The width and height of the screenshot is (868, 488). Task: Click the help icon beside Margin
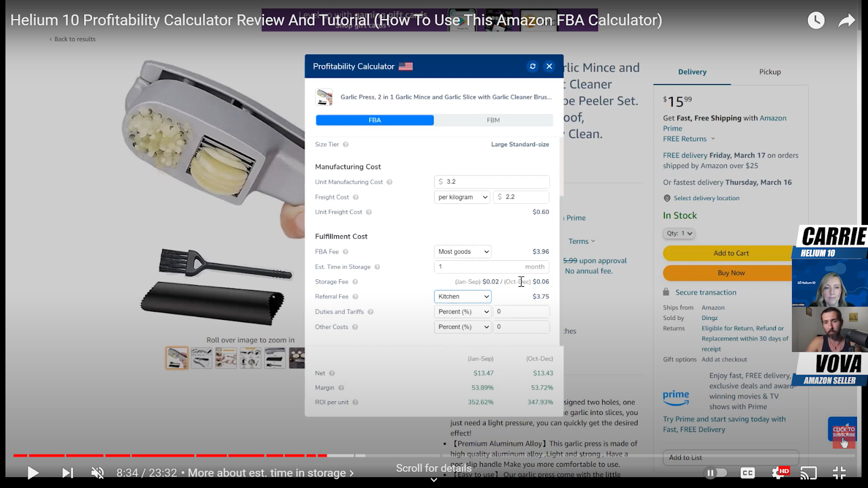pos(341,388)
